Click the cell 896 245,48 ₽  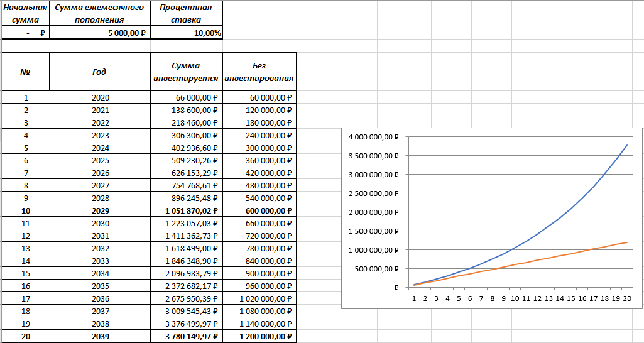click(x=186, y=198)
